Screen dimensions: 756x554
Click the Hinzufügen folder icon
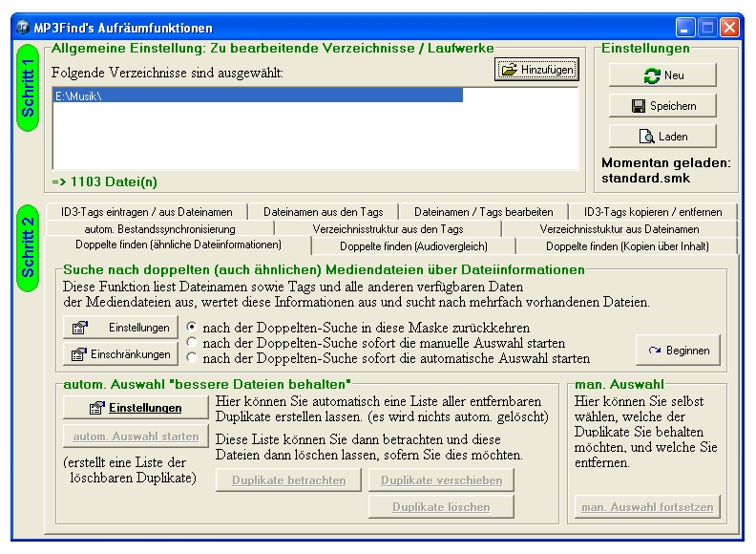coord(509,70)
